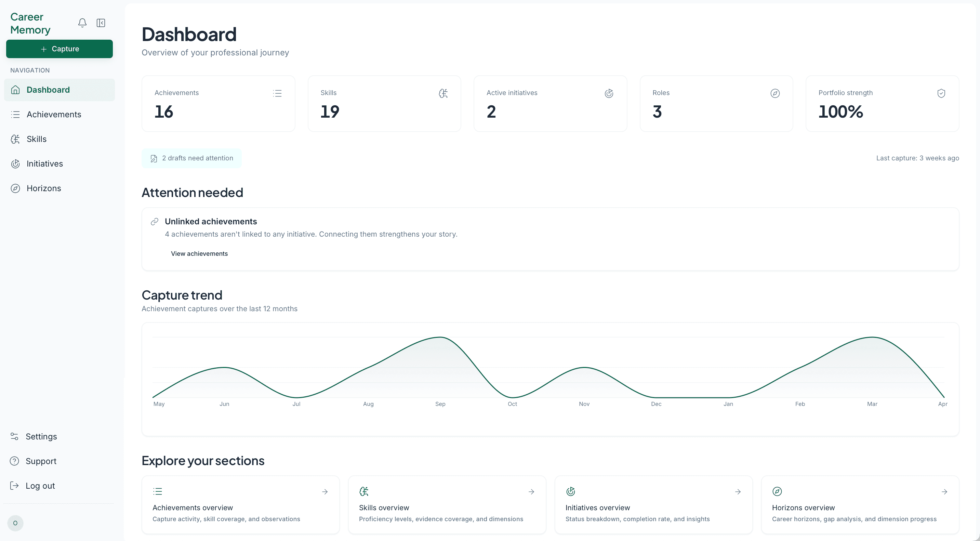Click the Sep peak on capture trend chart

pyautogui.click(x=440, y=338)
